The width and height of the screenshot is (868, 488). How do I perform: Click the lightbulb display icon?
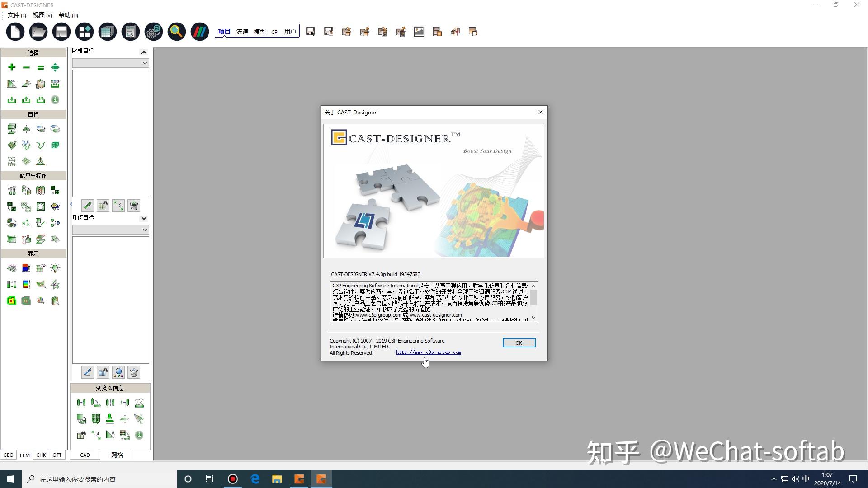(x=55, y=268)
